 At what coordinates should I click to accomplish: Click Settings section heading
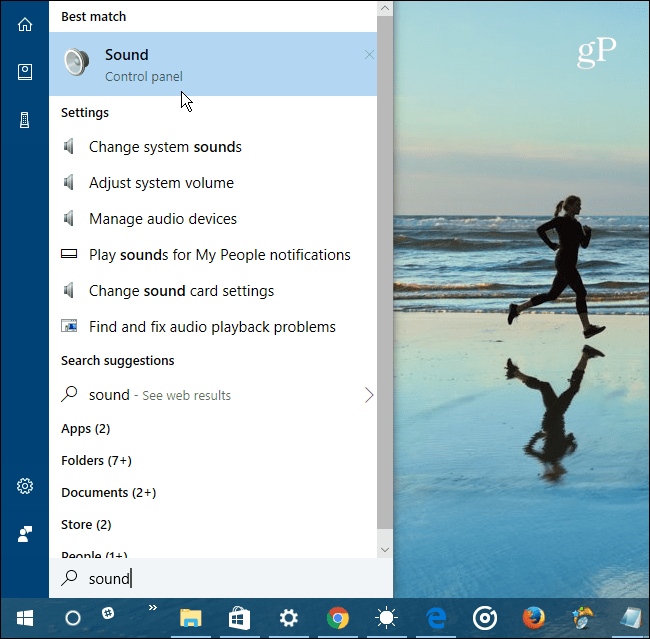point(85,113)
